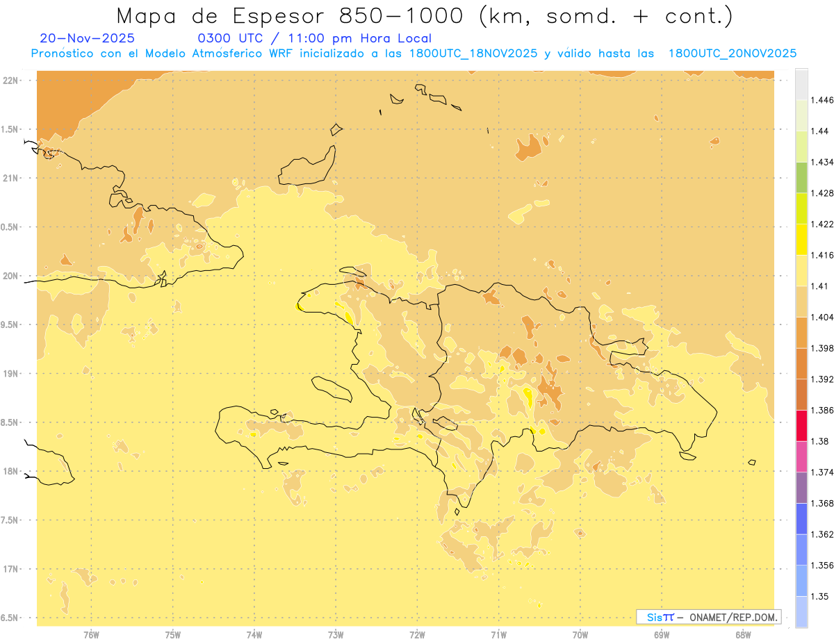Click the color bar value 1.356
This screenshot has height=644, width=834.
824,565
